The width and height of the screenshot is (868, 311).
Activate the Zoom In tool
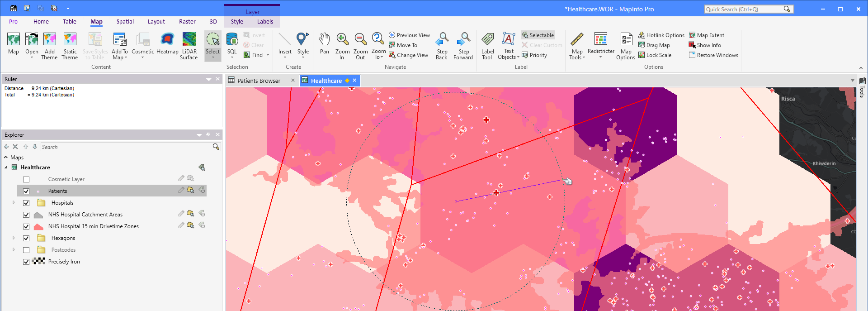coord(343,46)
